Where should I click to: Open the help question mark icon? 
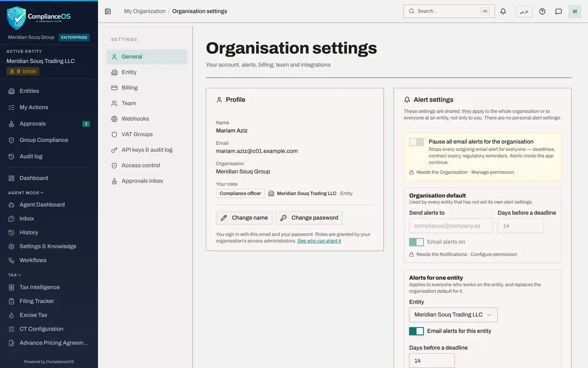point(542,11)
